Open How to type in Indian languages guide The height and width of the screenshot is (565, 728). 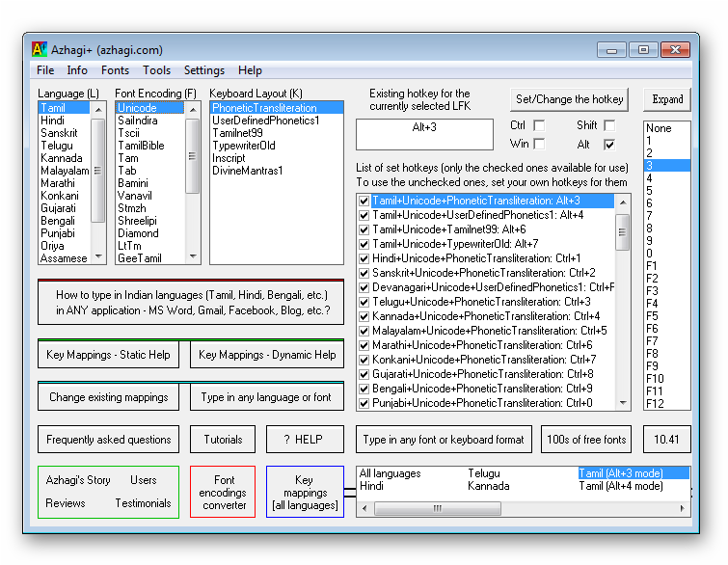click(191, 303)
